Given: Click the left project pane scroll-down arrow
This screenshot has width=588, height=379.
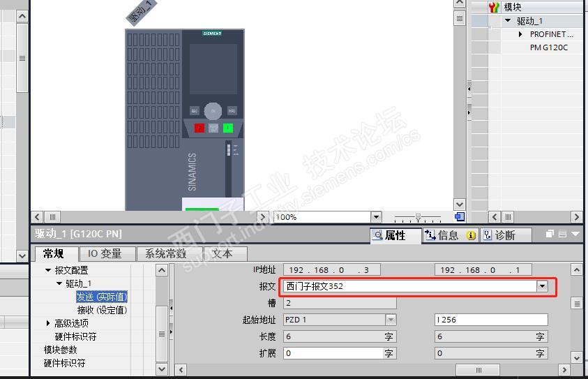Looking at the screenshot, I should (x=22, y=256).
